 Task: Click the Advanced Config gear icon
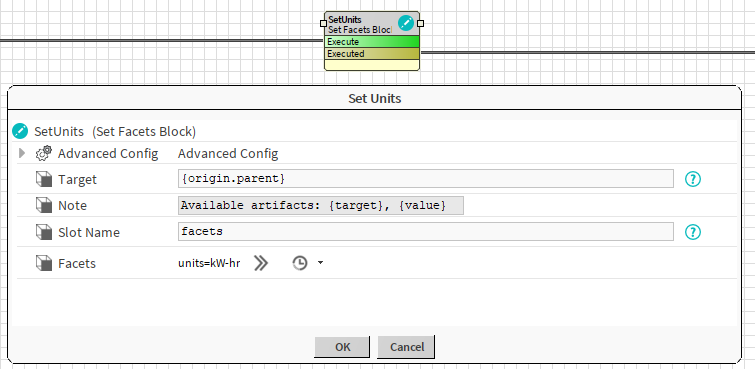pyautogui.click(x=44, y=154)
